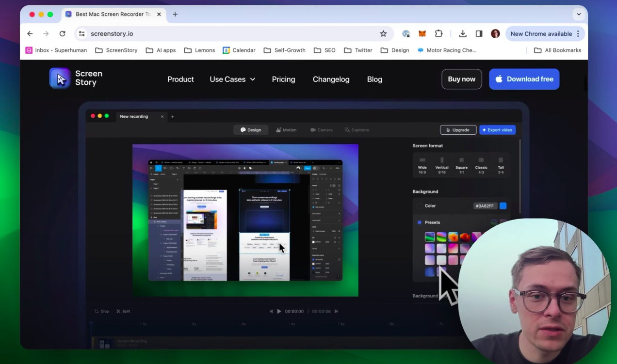Go back with the browser back arrow

(30, 34)
